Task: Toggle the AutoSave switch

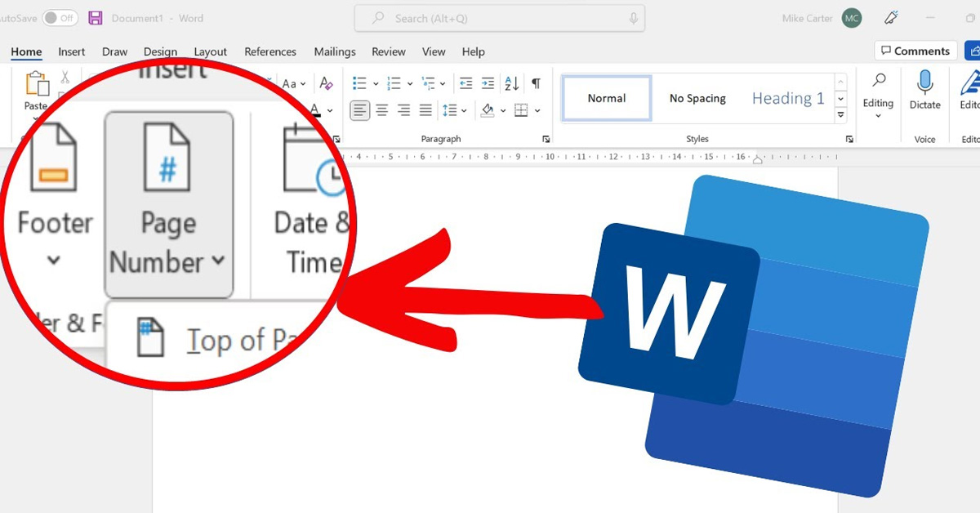Action: (x=60, y=17)
